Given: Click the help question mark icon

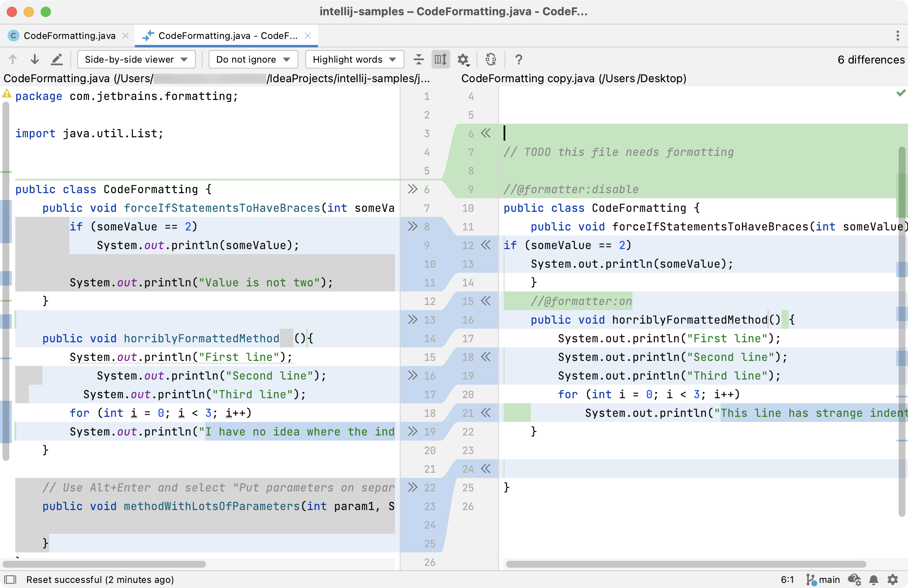Looking at the screenshot, I should pyautogui.click(x=519, y=60).
